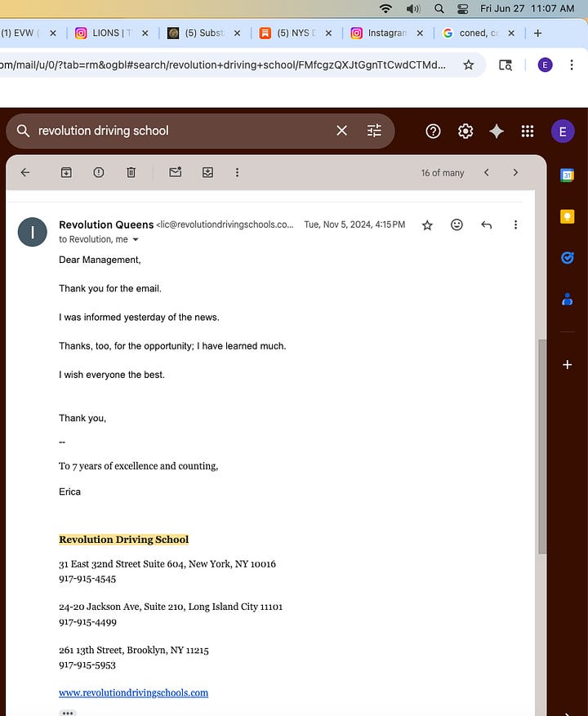Open message more options menu

coord(515,225)
